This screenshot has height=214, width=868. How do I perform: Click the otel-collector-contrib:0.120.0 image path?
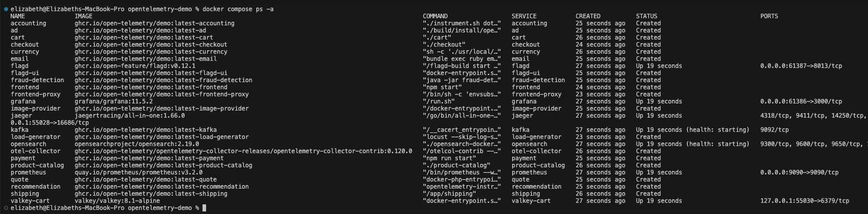[243, 151]
